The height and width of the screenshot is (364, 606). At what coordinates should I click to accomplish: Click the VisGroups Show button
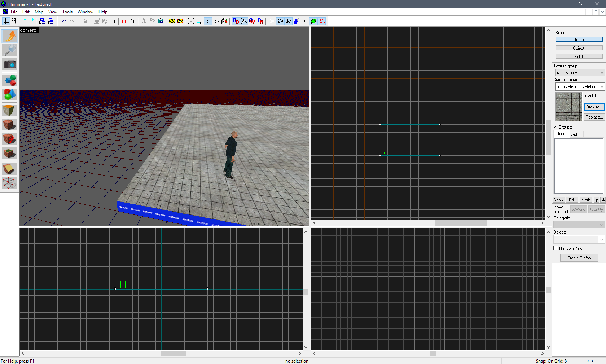(559, 200)
